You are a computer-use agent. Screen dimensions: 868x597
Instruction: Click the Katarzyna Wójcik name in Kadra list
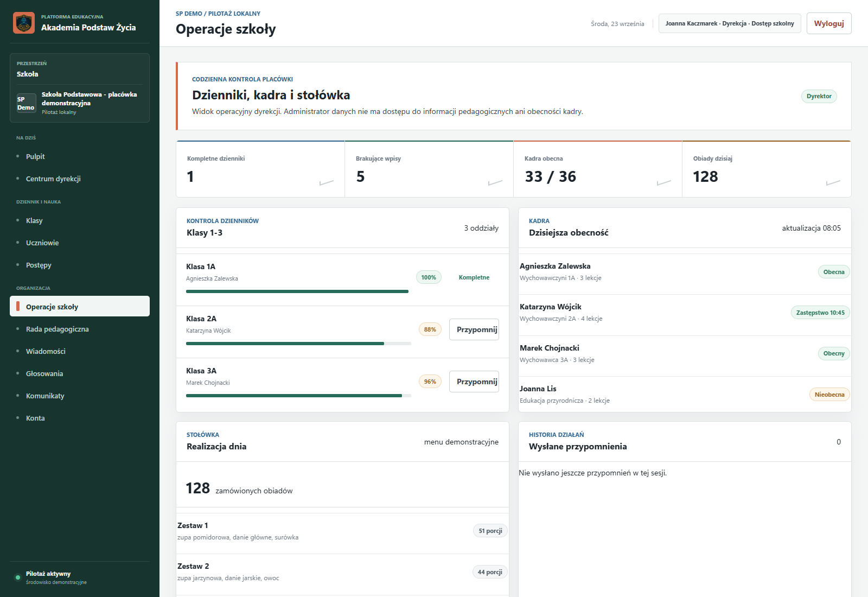(x=550, y=307)
